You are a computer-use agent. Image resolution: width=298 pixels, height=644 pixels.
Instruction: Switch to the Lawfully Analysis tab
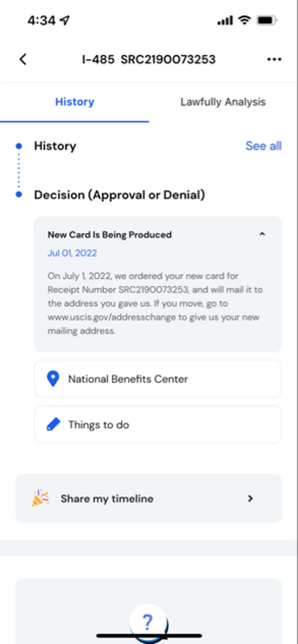tap(223, 102)
